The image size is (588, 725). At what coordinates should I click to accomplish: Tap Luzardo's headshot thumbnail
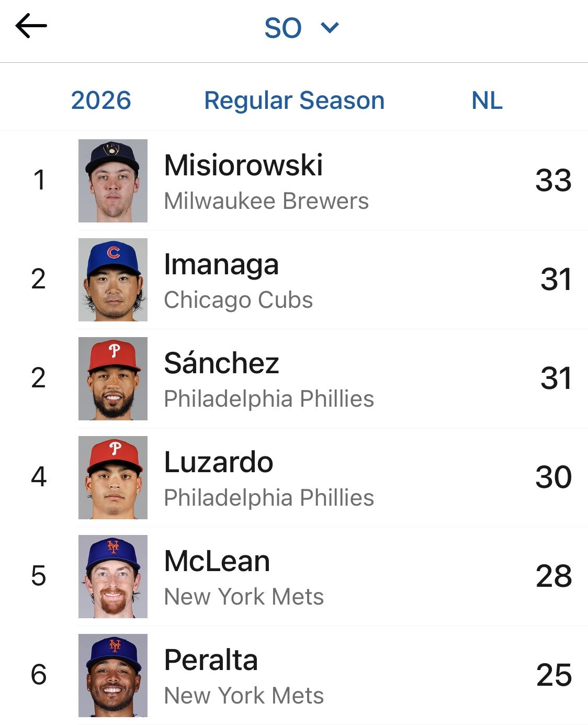click(113, 477)
